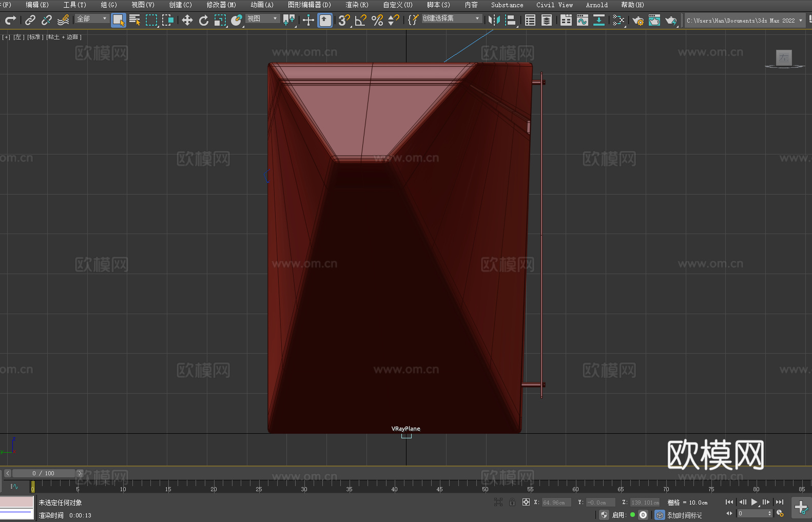Select the Place object tool
812x522 pixels.
pyautogui.click(x=237, y=20)
